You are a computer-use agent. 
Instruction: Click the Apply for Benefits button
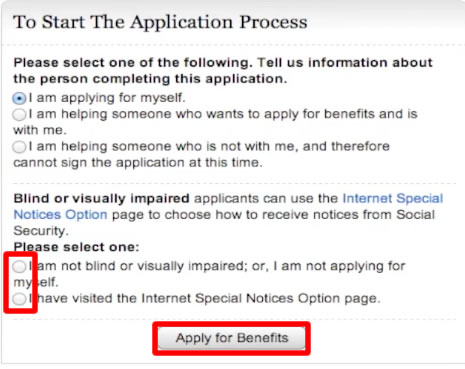(232, 338)
